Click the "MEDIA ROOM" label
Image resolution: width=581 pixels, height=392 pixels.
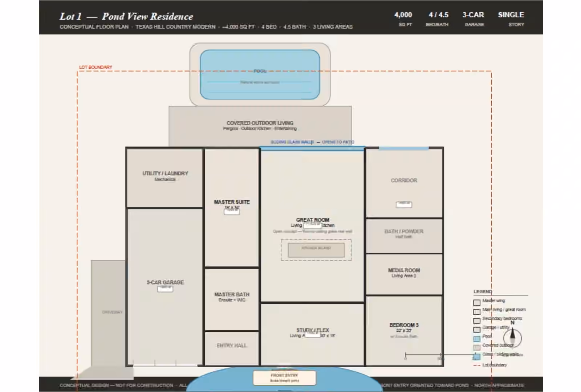[x=404, y=270]
